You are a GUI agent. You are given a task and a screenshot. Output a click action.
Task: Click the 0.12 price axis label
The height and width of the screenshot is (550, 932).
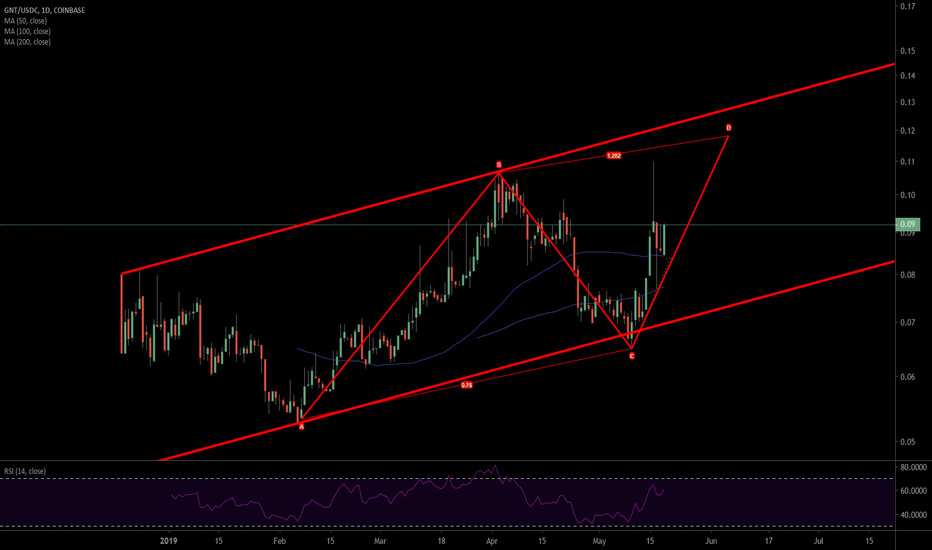pos(908,131)
